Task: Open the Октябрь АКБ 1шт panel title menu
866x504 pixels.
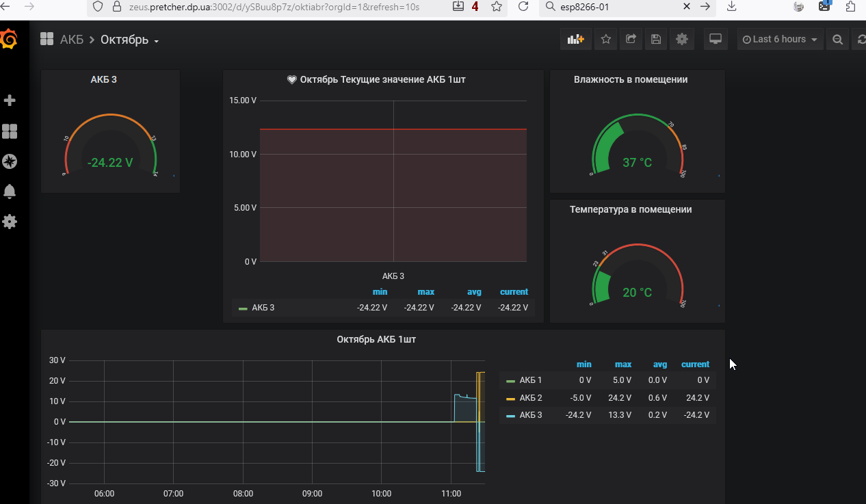Action: (x=376, y=339)
